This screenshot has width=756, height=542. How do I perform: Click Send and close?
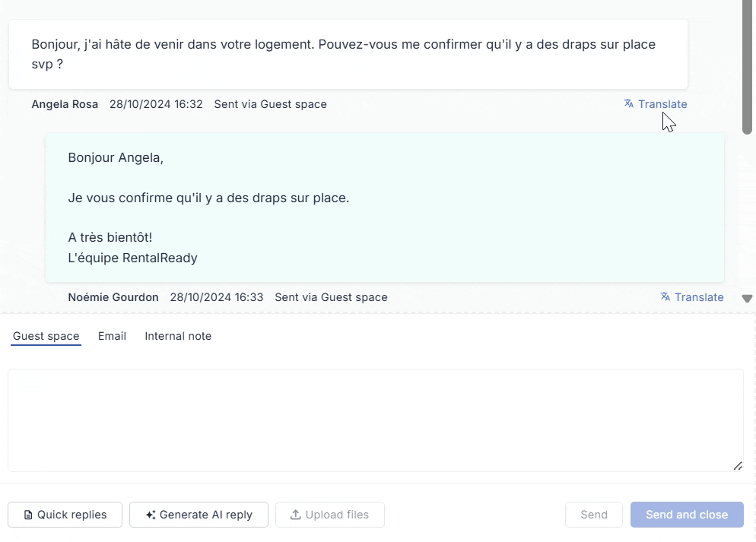(687, 515)
